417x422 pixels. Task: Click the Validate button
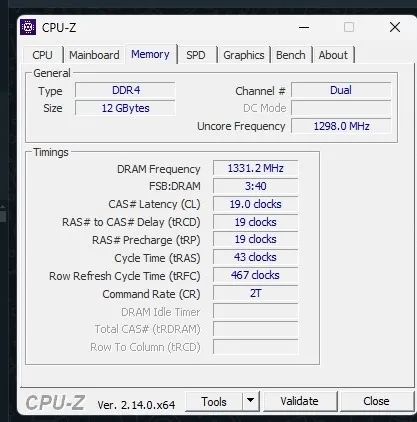[x=299, y=401]
